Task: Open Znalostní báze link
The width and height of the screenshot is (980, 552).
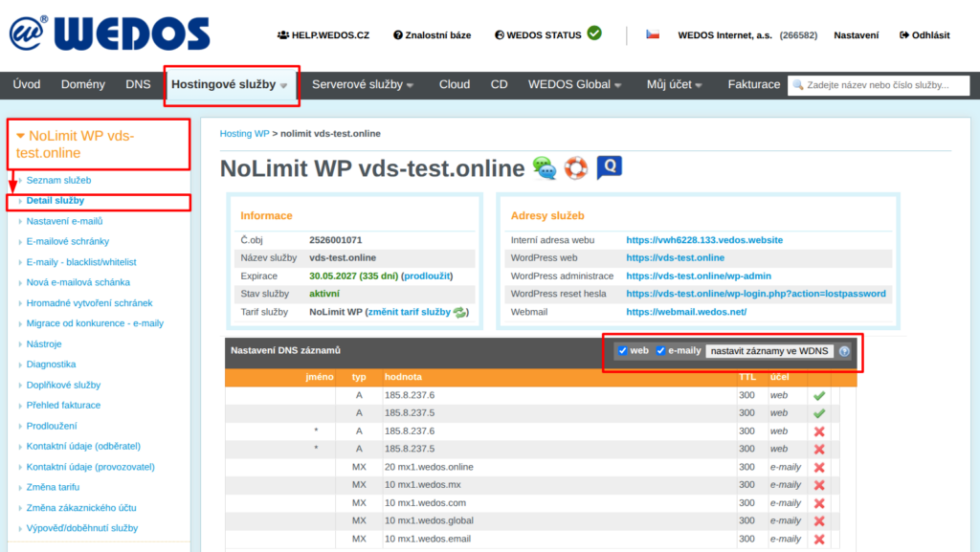Action: coord(432,35)
